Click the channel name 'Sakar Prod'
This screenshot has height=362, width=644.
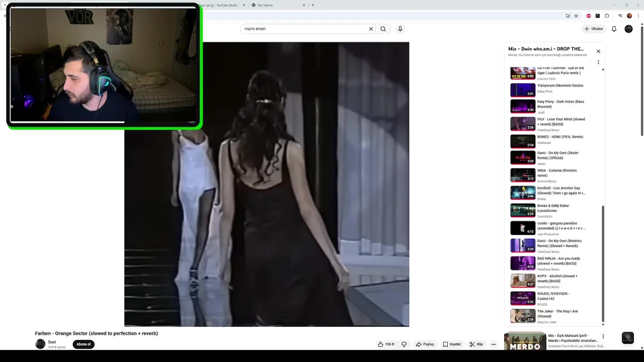[544, 92]
